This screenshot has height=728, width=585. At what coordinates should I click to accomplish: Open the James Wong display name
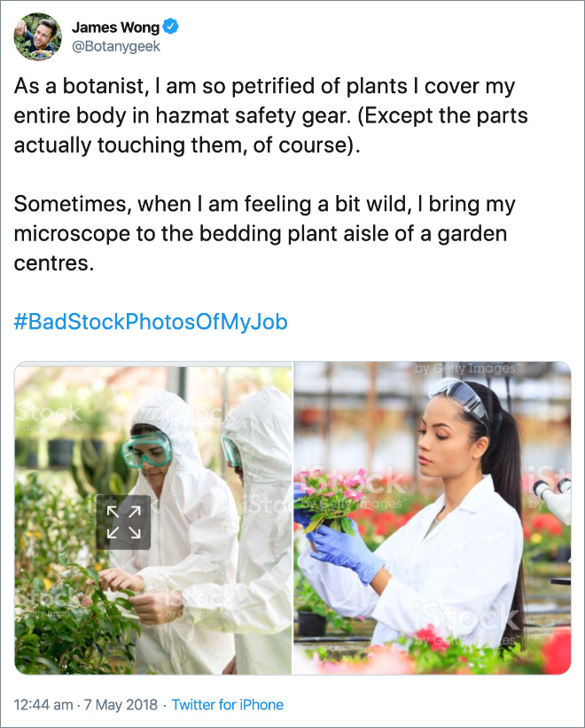pos(115,27)
